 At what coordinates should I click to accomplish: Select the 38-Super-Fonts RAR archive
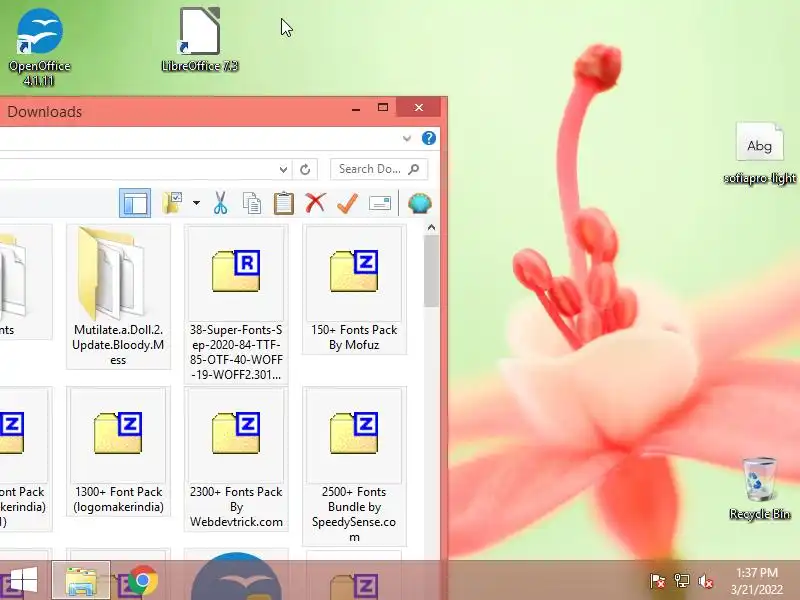pyautogui.click(x=236, y=304)
